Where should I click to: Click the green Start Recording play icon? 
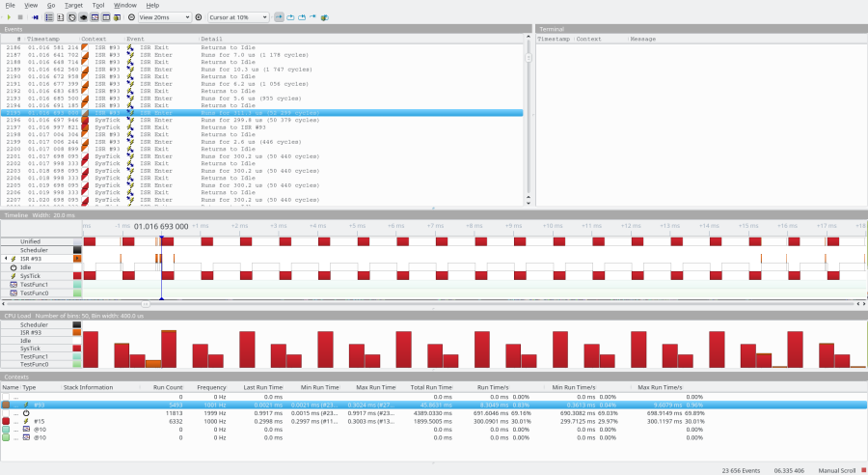click(9, 17)
